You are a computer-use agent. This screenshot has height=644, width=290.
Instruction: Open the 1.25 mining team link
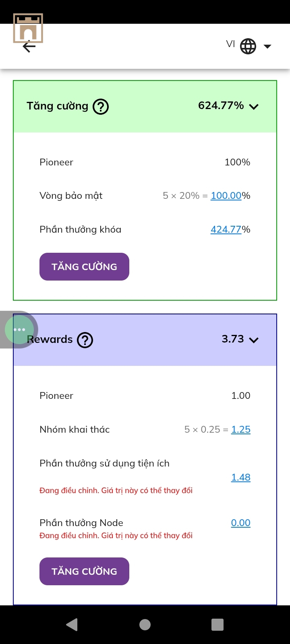(x=241, y=429)
